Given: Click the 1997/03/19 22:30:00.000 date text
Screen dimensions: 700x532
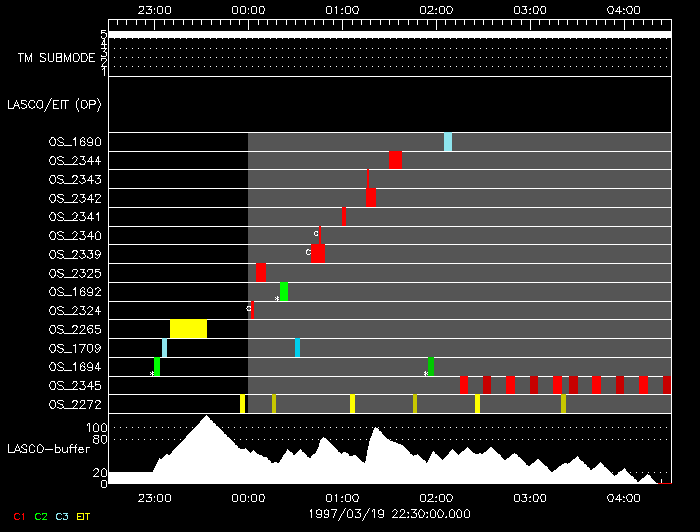Looking at the screenshot, I should [x=389, y=514].
